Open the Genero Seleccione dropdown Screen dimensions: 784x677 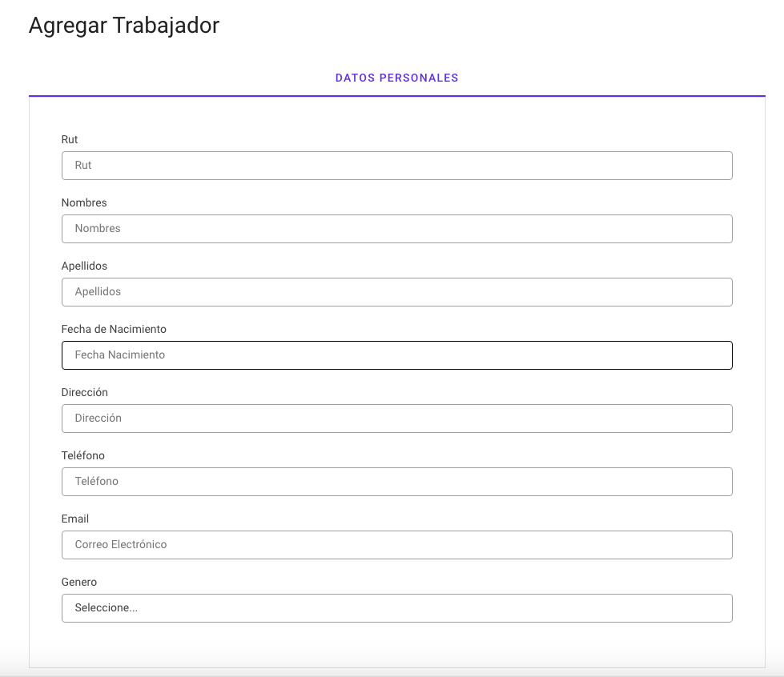[x=396, y=608]
